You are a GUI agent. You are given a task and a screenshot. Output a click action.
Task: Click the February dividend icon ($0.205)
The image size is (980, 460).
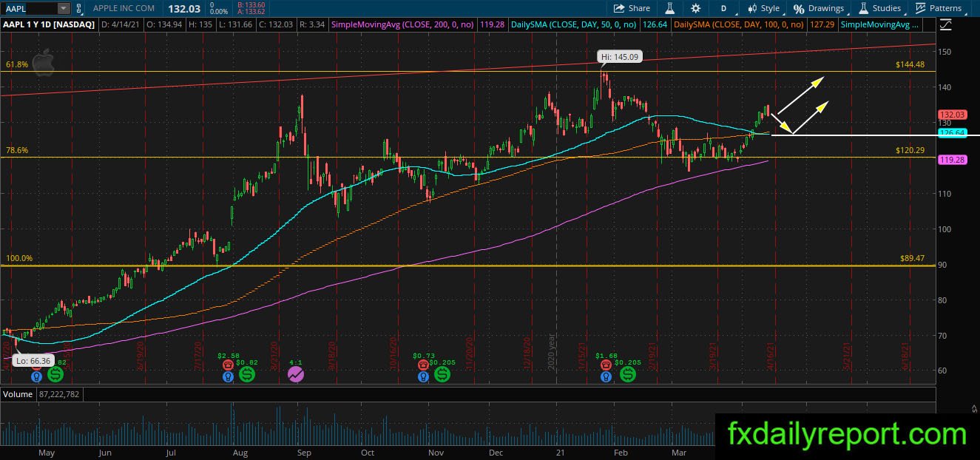(628, 375)
